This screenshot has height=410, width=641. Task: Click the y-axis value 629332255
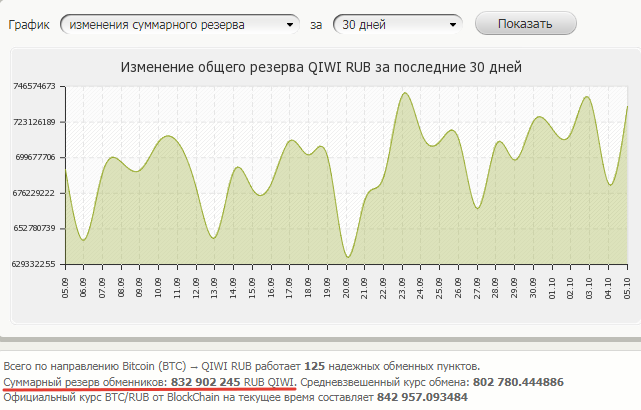point(34,264)
